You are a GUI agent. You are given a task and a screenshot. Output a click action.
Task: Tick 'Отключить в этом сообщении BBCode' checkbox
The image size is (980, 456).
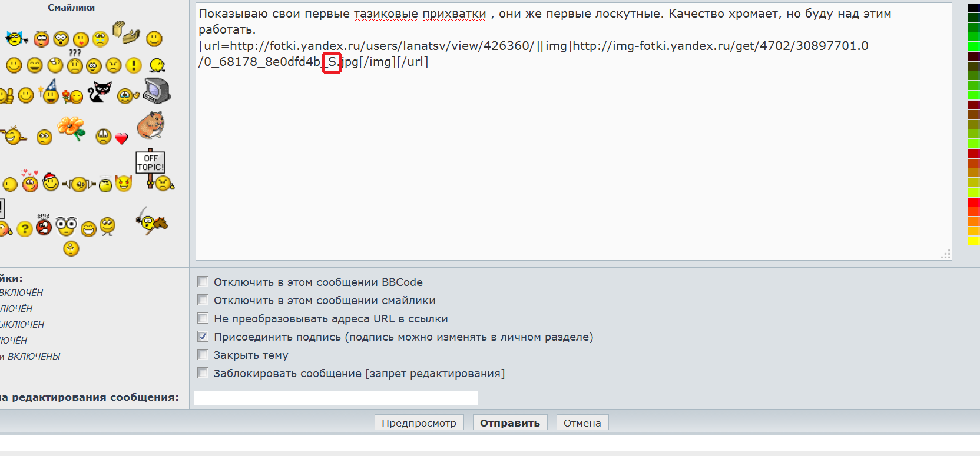[203, 282]
